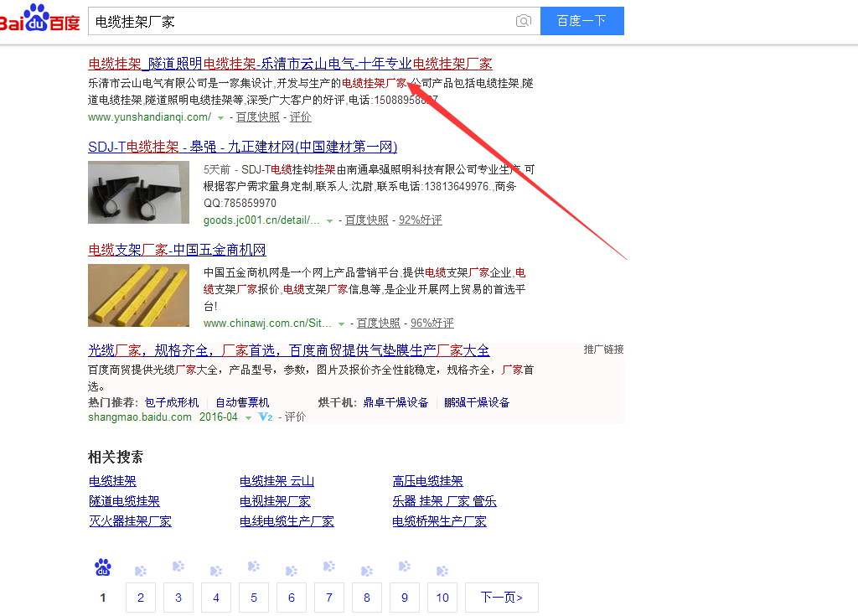Open 百度快照 for yunshandianqi.com result
This screenshot has width=858, height=616.
[x=258, y=117]
